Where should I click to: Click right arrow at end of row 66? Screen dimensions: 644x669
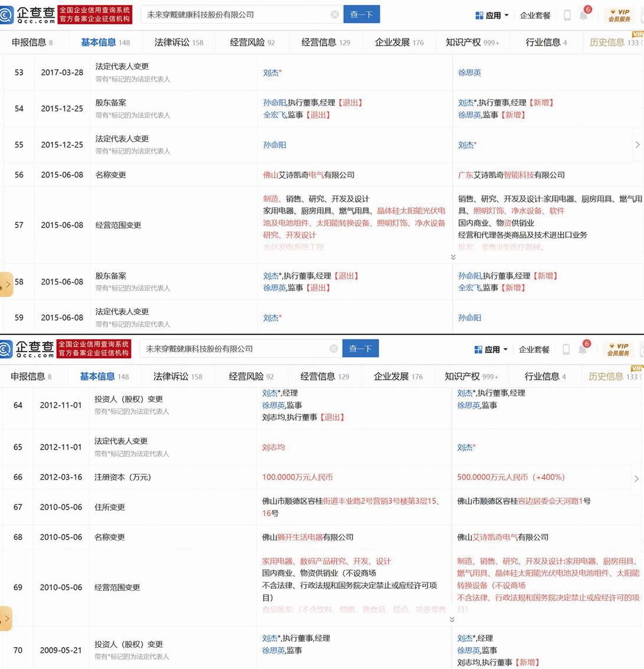[x=637, y=478]
